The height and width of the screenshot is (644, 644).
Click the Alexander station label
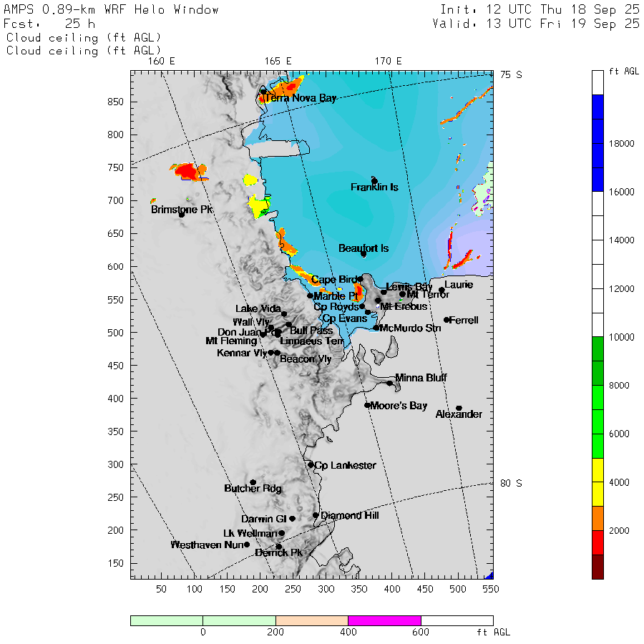(x=459, y=414)
